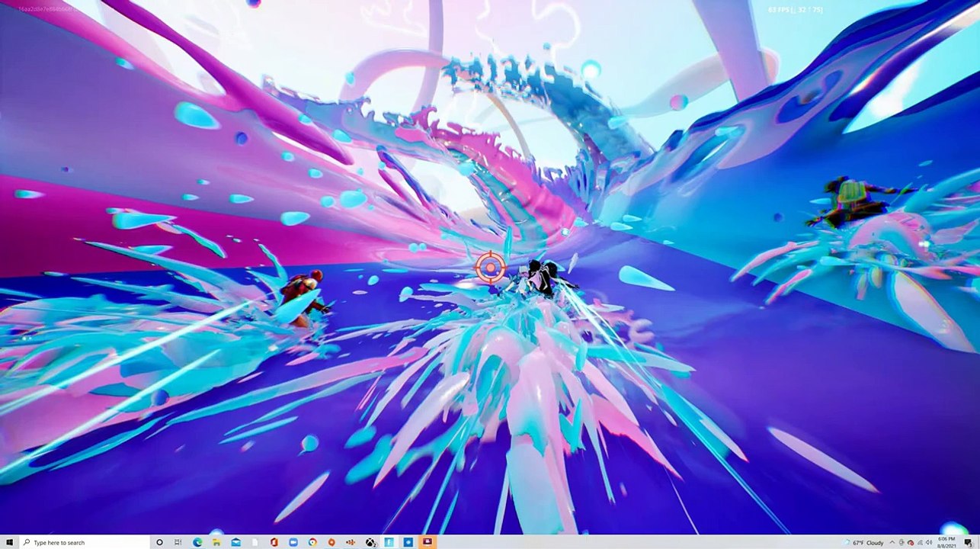Open the Mail app on the taskbar
This screenshot has height=549, width=980.
(235, 542)
